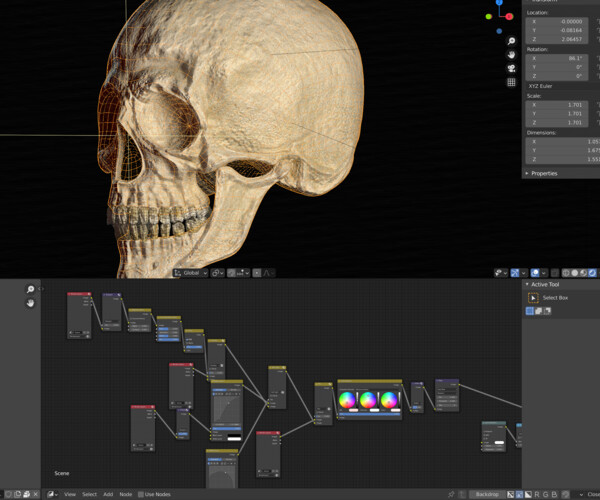The width and height of the screenshot is (600, 500).
Task: Open the Select menu in node editor
Action: coord(89,494)
